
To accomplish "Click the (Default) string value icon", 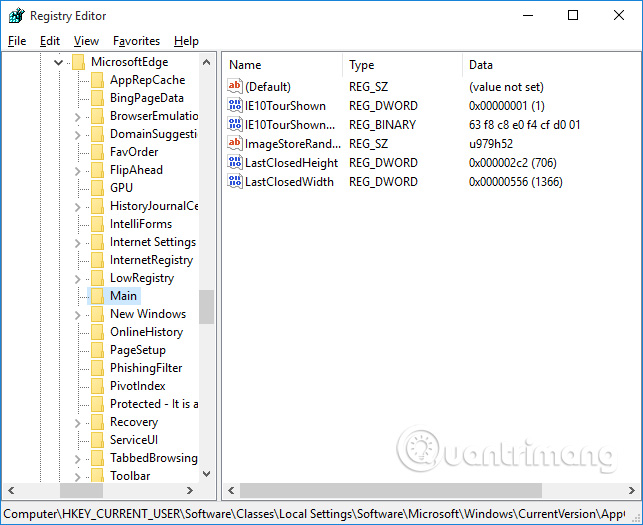I will click(235, 86).
